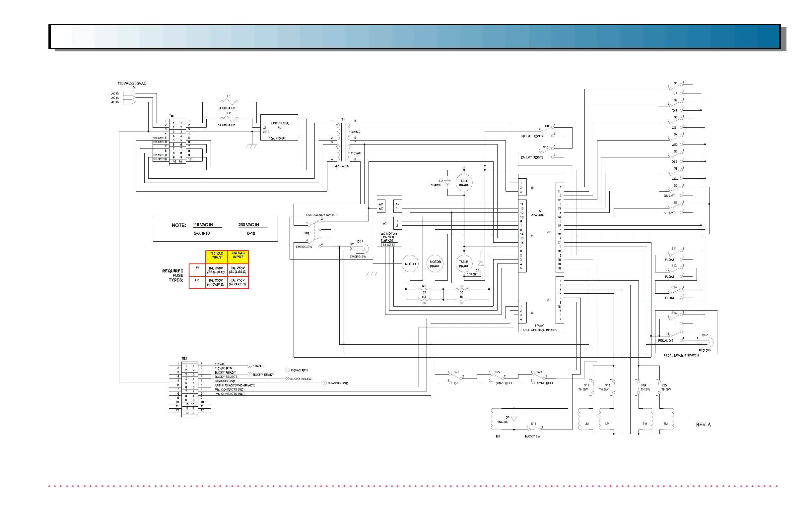Click the REV. A revision text
This screenshot has height=525, width=812.
703,425
